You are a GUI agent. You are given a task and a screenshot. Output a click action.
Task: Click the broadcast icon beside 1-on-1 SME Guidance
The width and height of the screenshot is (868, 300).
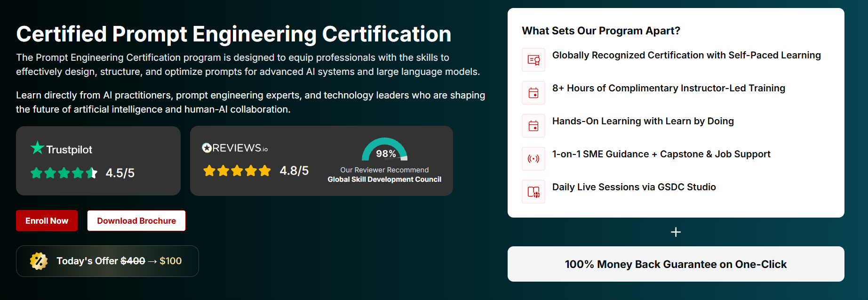534,159
